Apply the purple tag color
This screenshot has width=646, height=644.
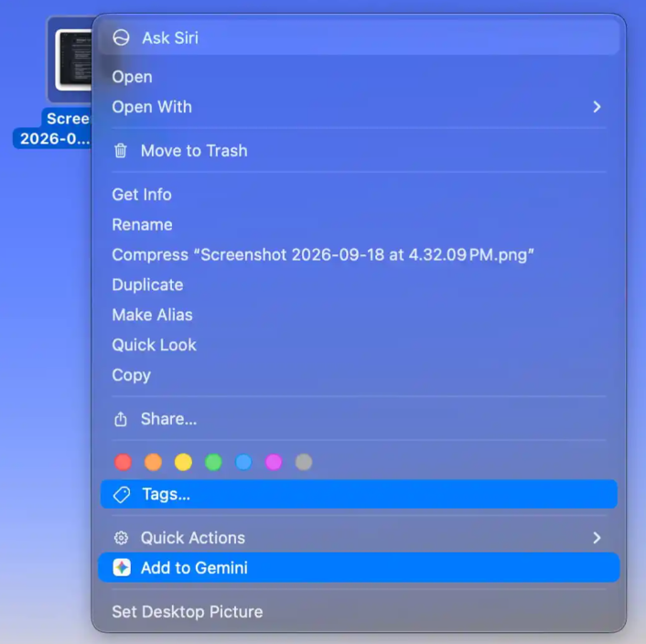click(x=274, y=462)
